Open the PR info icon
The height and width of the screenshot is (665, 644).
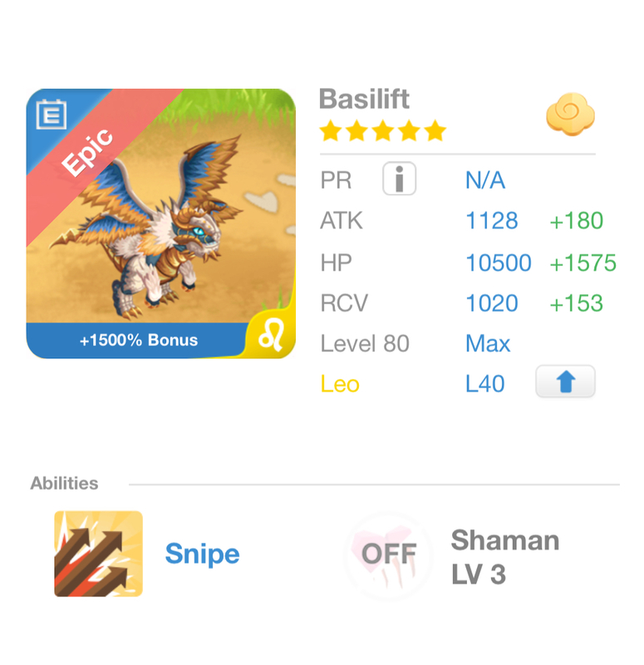(399, 180)
